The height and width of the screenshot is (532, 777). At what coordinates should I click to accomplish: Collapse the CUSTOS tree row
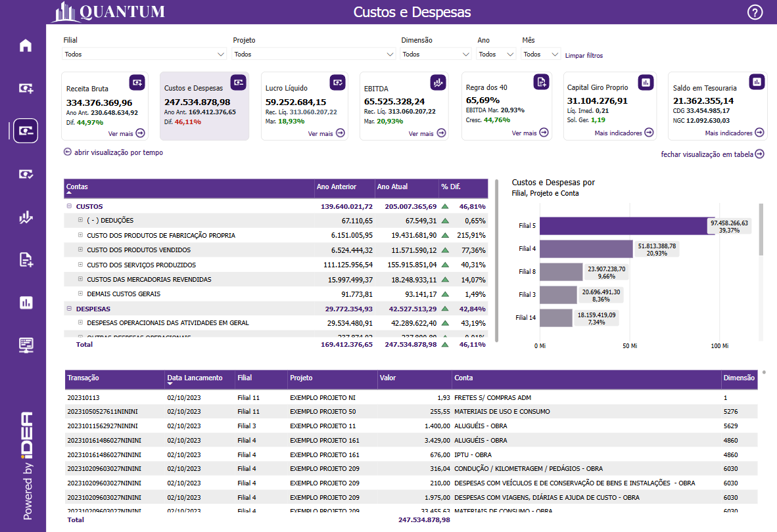69,206
